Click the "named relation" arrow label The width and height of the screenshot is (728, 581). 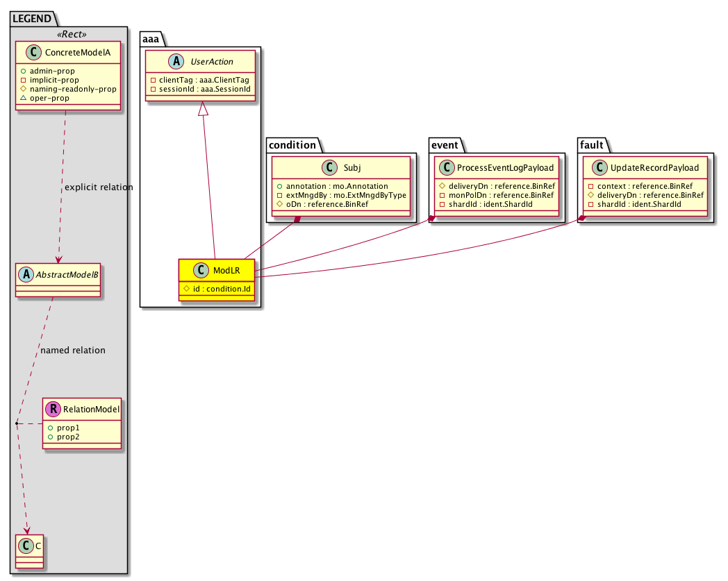point(72,351)
